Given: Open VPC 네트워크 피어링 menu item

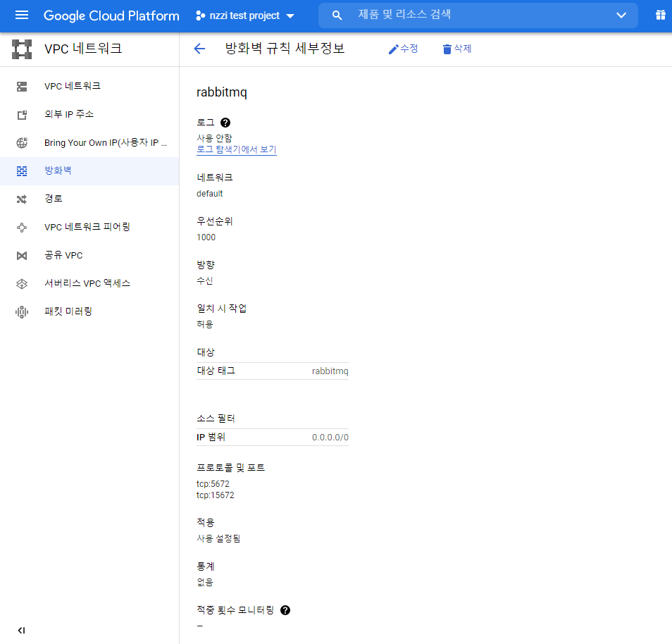Looking at the screenshot, I should [x=89, y=228].
